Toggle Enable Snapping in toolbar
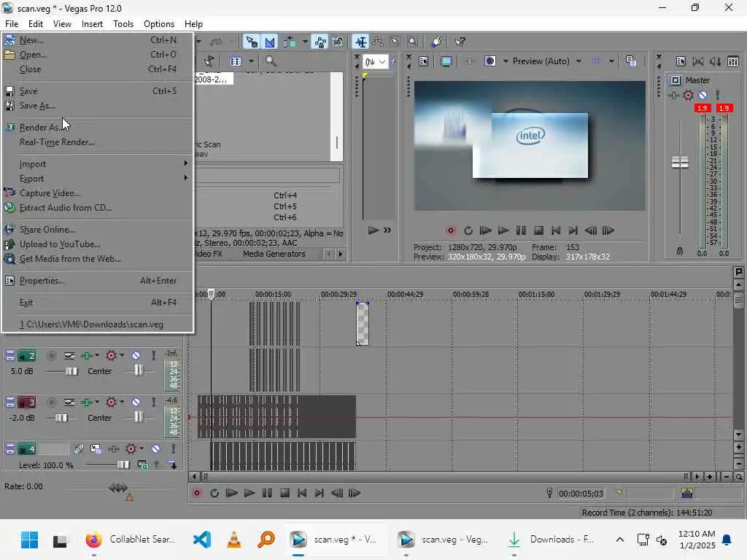 tap(251, 42)
